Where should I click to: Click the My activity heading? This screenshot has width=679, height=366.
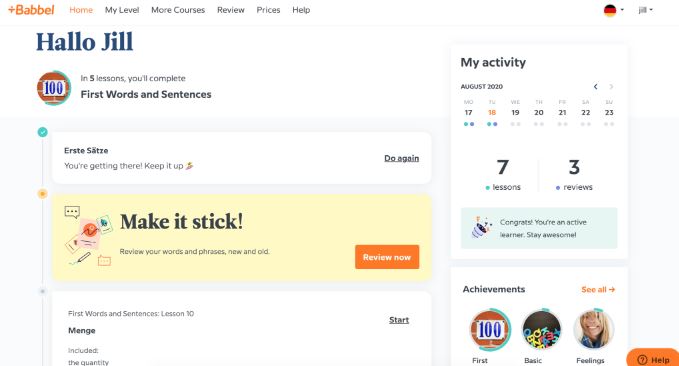coord(493,62)
